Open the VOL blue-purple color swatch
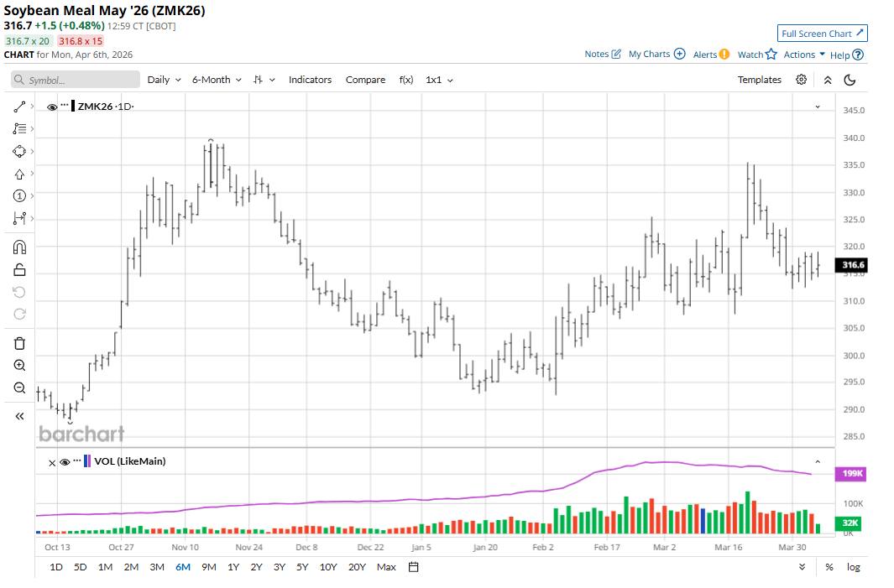894x588 pixels. click(x=87, y=461)
